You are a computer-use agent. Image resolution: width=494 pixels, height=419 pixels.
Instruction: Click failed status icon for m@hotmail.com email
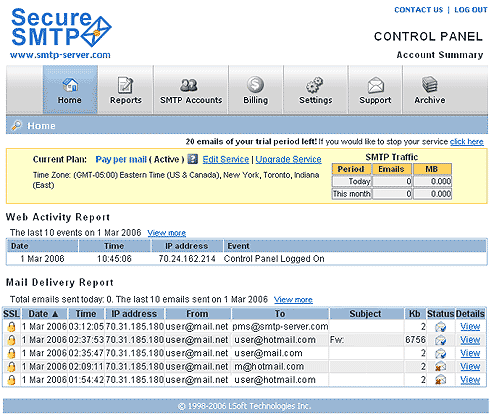coord(440,367)
